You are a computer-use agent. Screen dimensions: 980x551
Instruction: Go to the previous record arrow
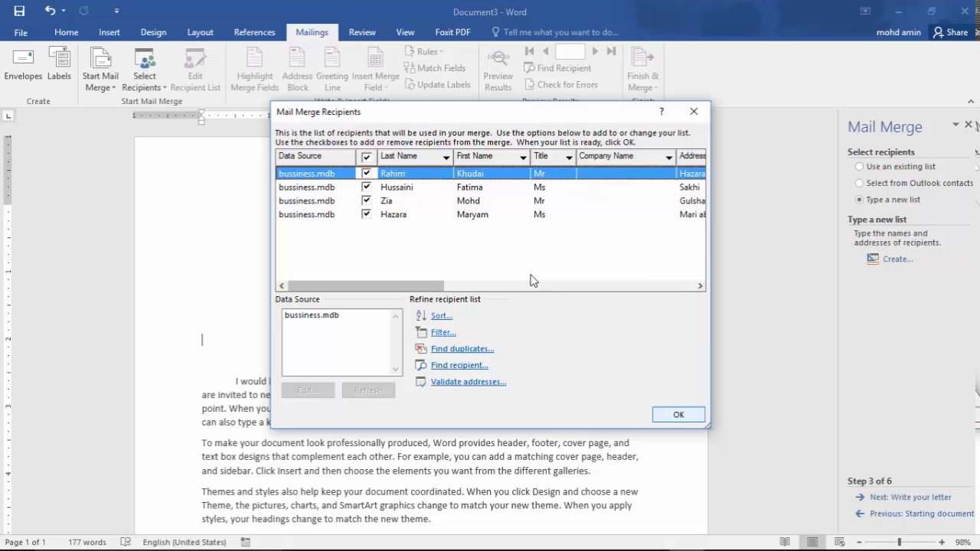point(545,51)
